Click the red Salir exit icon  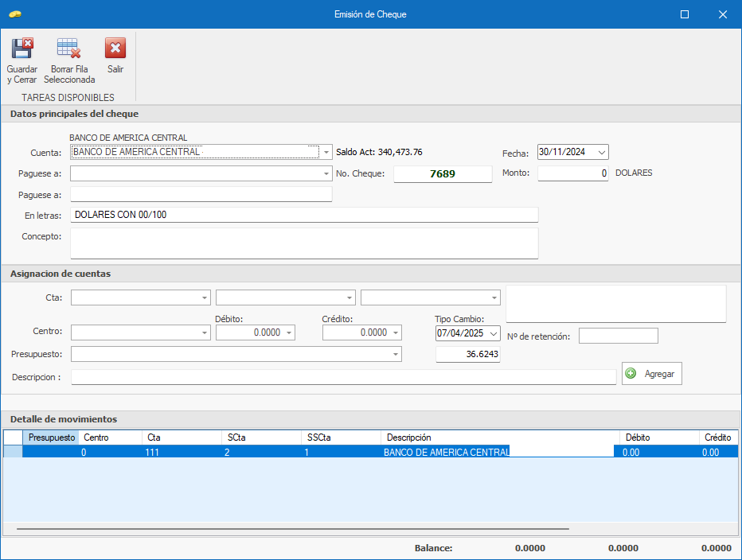(115, 49)
